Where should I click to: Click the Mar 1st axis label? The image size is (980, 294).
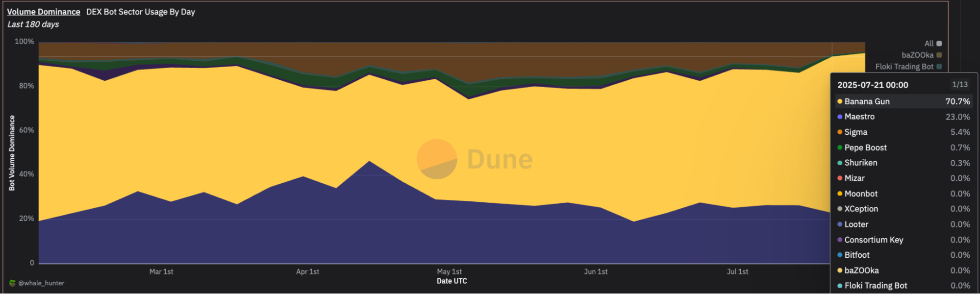pyautogui.click(x=161, y=271)
